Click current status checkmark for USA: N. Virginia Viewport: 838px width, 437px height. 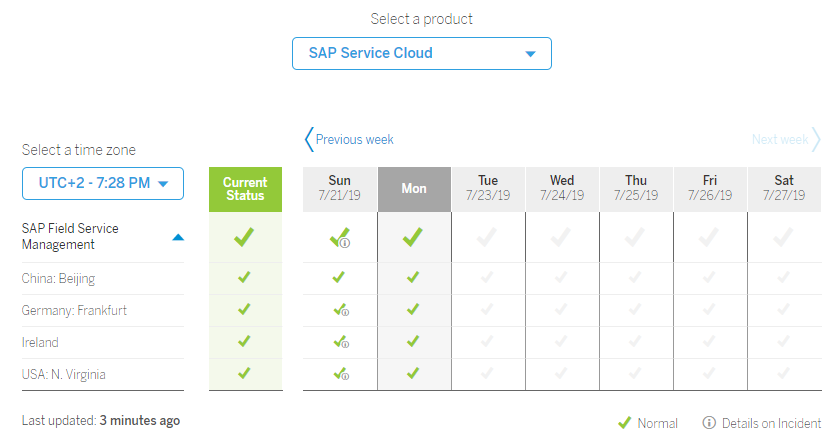(244, 373)
